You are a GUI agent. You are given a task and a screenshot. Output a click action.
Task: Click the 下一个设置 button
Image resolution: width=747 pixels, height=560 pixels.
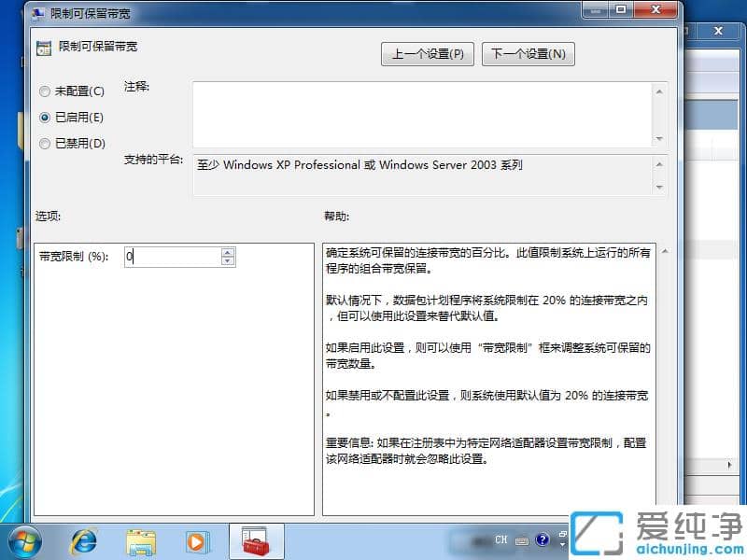pos(528,53)
